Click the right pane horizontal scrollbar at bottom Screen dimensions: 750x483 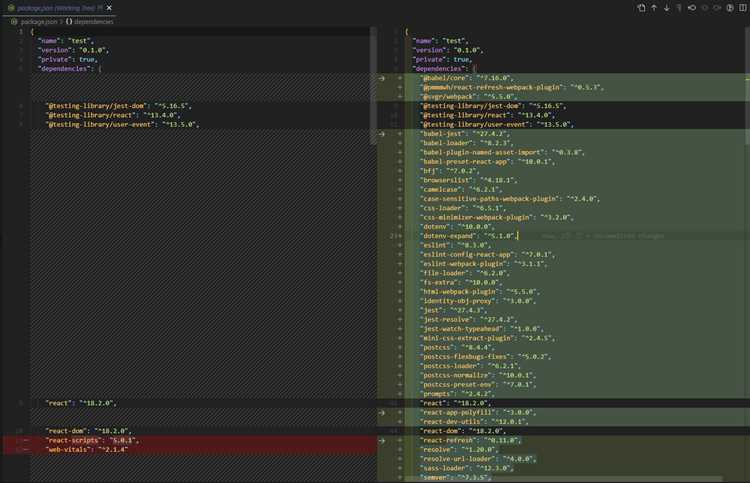(x=564, y=479)
